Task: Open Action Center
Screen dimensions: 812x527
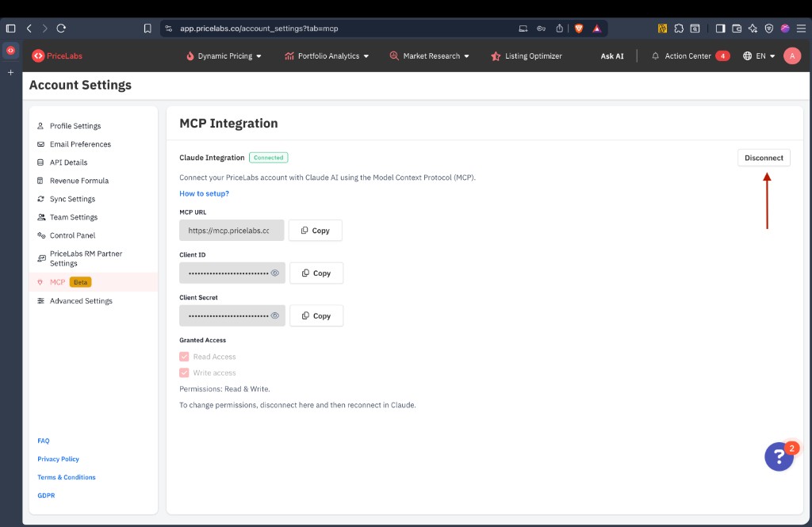Action: (691, 56)
